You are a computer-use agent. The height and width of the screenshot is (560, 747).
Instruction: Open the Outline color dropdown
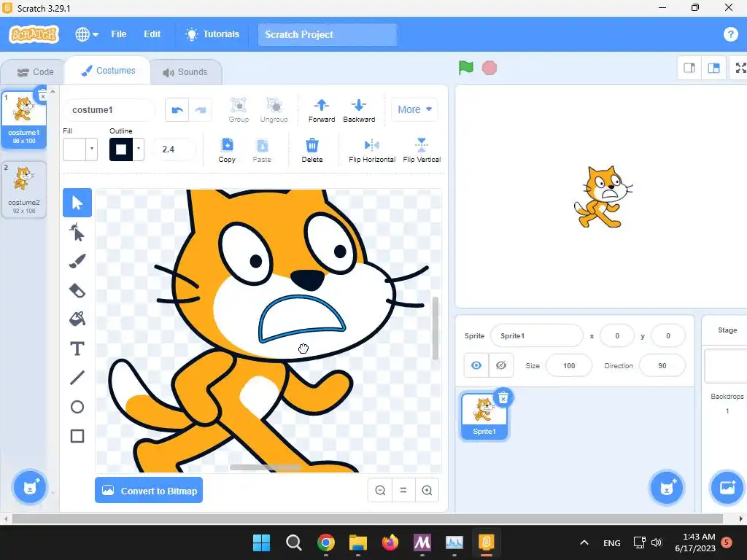(x=139, y=149)
